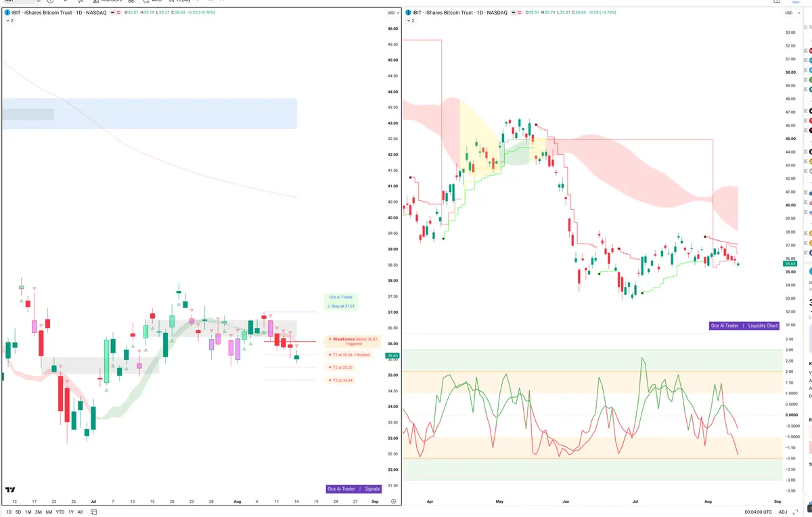This screenshot has width=812, height=517.
Task: Click the green 'Stop at 37.01' label
Action: [x=342, y=306]
